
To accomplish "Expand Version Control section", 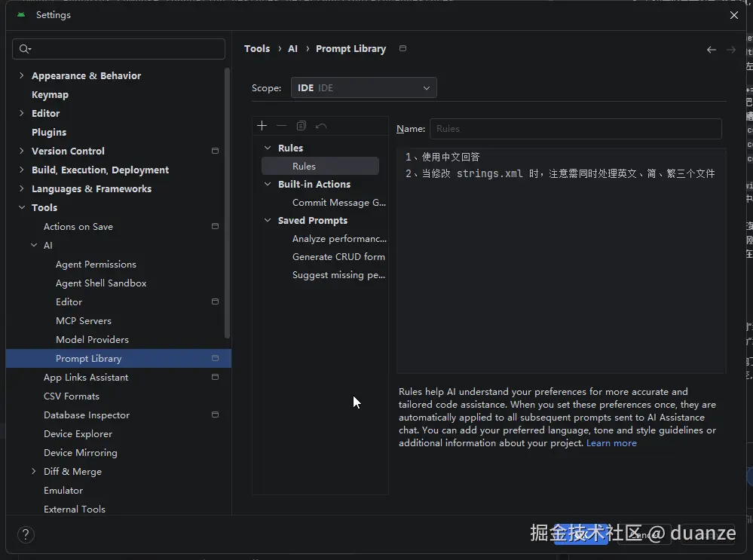I will (21, 151).
